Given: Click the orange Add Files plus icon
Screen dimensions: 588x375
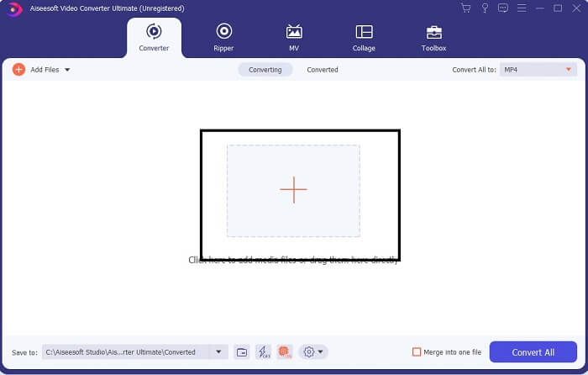Looking at the screenshot, I should click(18, 70).
